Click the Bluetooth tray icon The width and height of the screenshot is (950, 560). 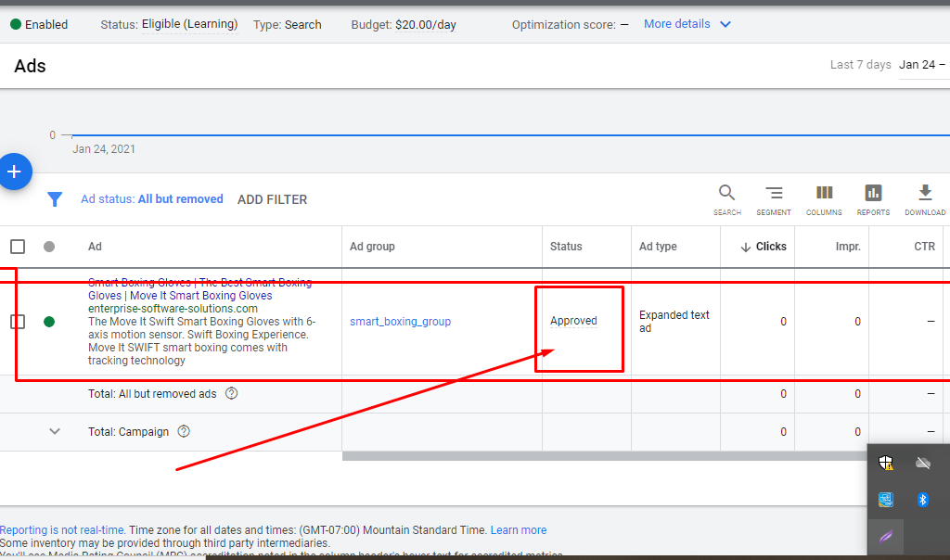pos(923,500)
